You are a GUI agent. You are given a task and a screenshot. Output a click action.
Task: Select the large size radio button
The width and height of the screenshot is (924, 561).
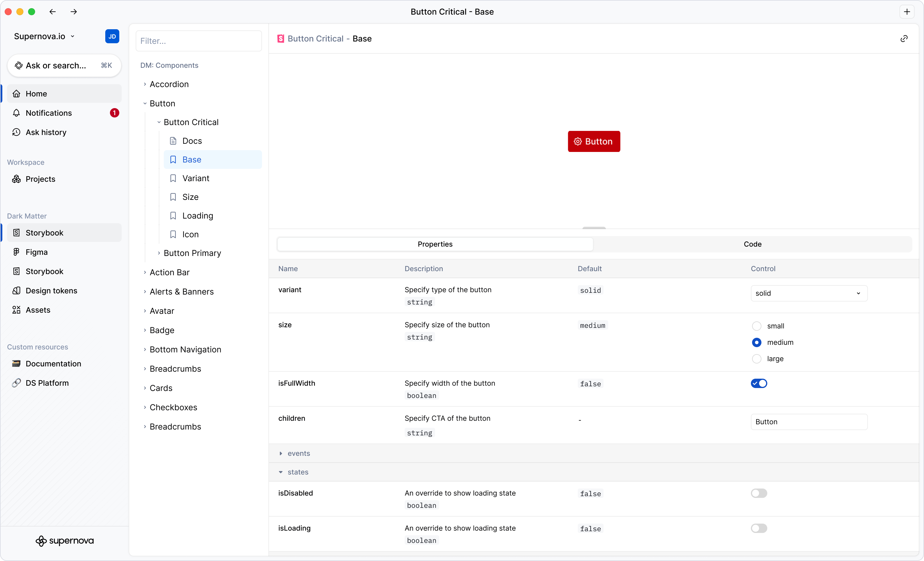(x=756, y=359)
